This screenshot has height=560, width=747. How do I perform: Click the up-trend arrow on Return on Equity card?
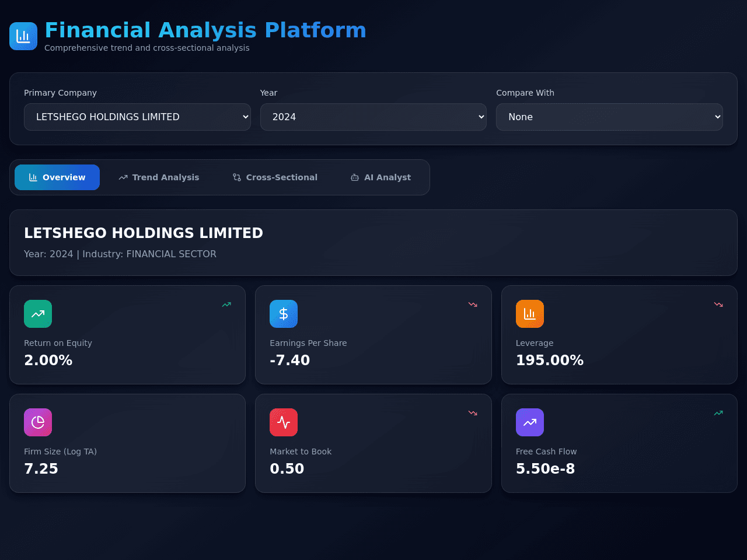coord(226,304)
